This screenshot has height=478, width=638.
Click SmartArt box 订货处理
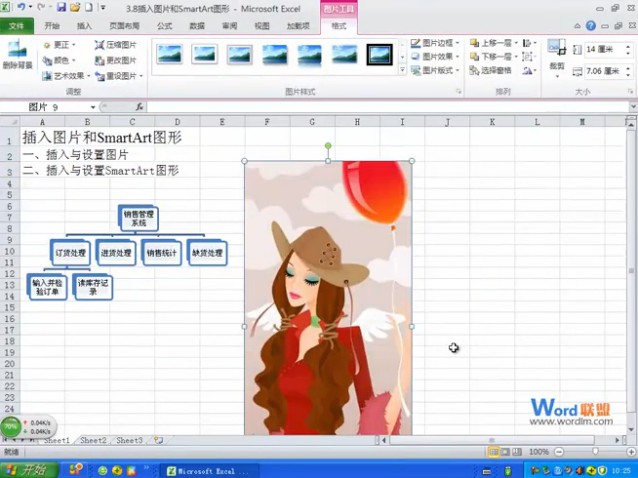coord(70,253)
